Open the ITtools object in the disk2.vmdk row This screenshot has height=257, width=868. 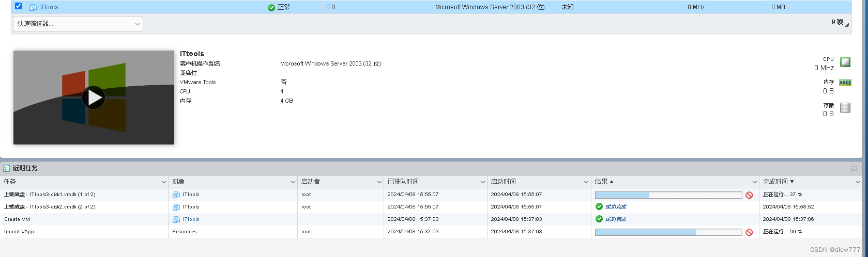[191, 207]
